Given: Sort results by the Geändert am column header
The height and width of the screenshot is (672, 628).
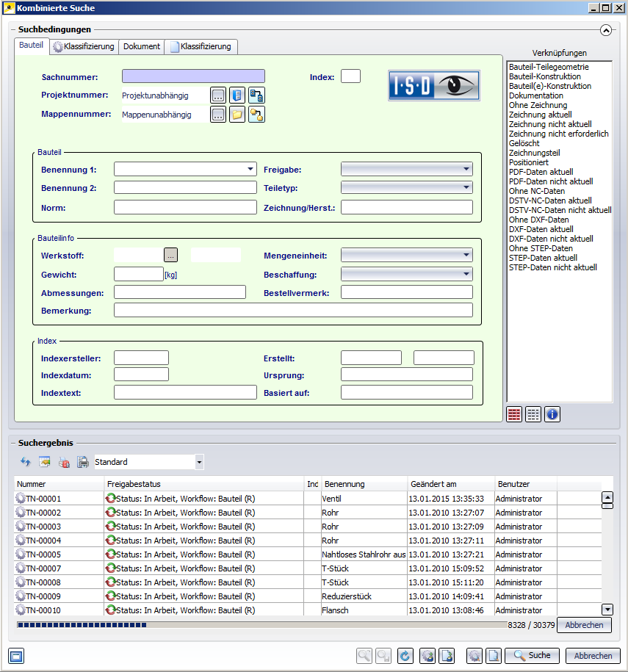Looking at the screenshot, I should tap(450, 484).
